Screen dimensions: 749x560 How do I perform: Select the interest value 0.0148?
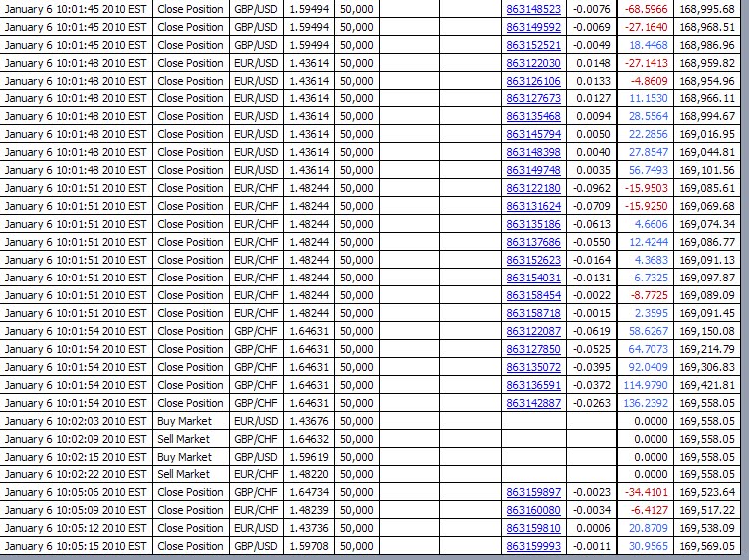click(593, 63)
